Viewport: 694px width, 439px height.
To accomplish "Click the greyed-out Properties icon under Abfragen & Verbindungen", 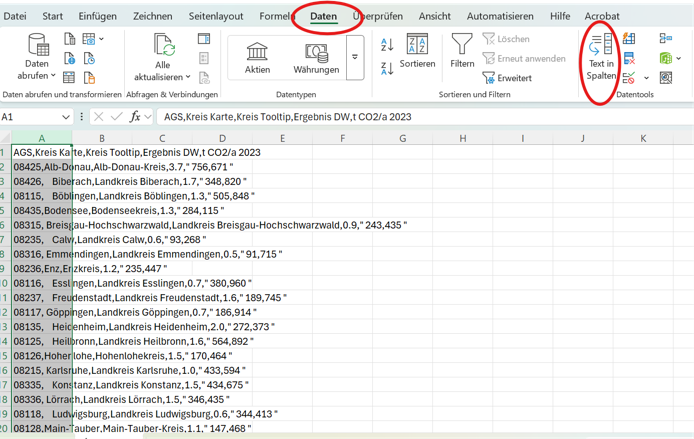I will coord(204,58).
